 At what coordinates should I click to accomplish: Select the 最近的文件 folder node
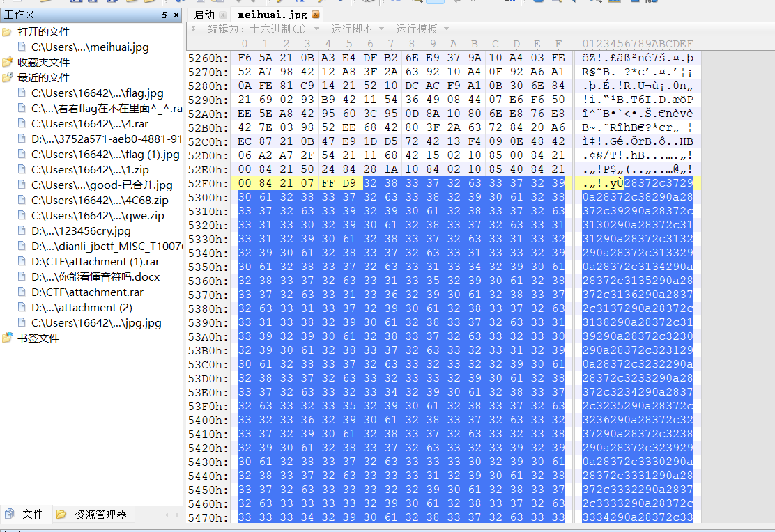pyautogui.click(x=43, y=78)
